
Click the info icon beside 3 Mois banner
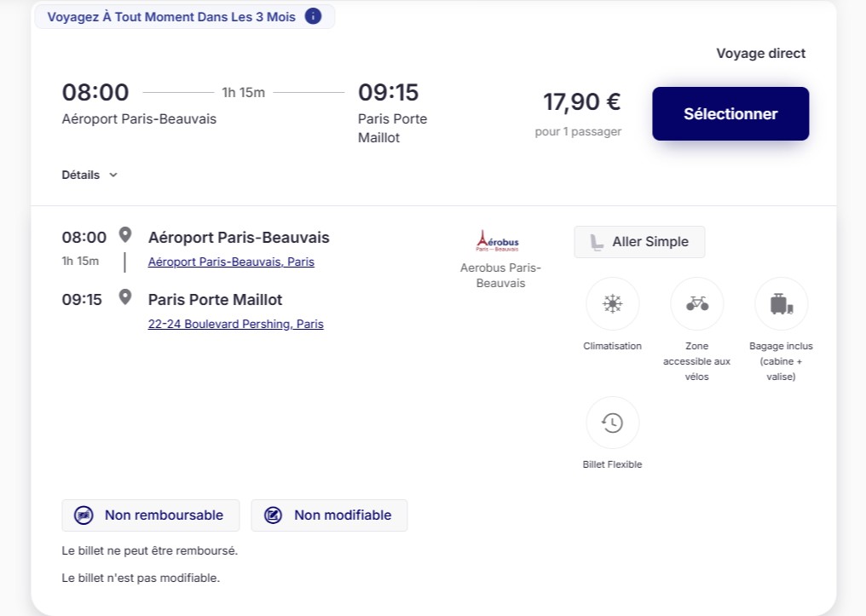(x=313, y=16)
